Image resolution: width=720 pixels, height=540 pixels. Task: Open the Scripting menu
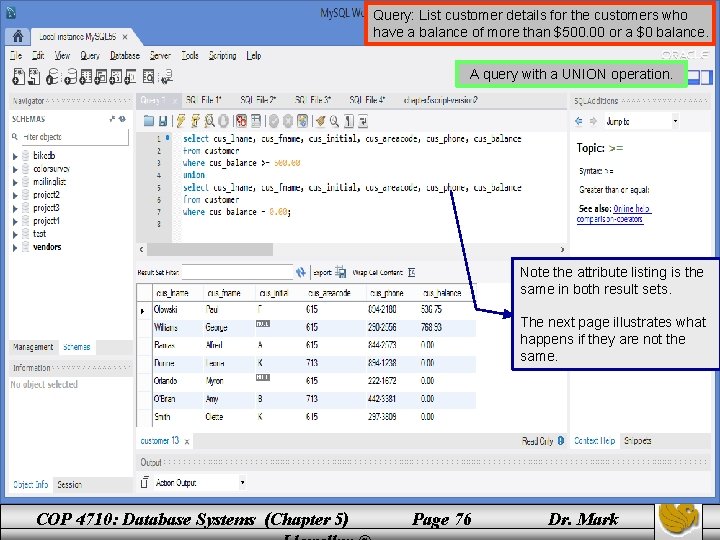tap(222, 56)
